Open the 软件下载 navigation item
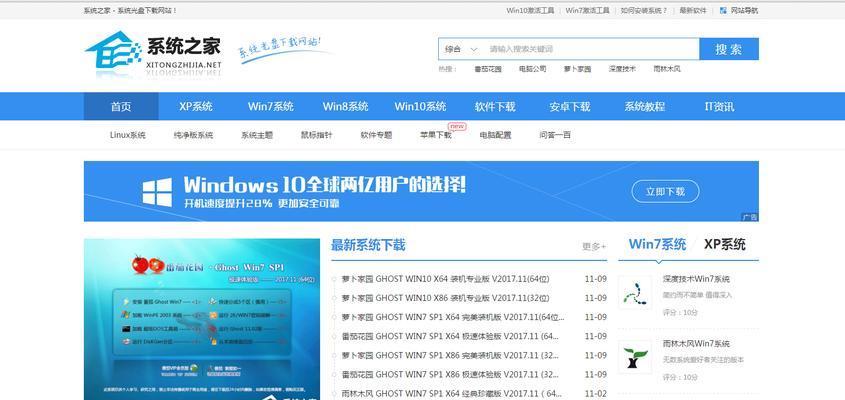This screenshot has width=845, height=400. tap(495, 106)
